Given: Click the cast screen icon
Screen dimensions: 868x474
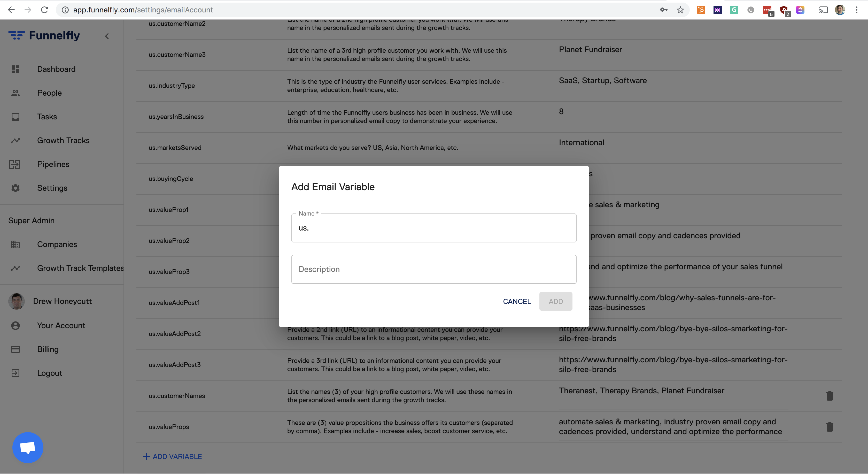Looking at the screenshot, I should pyautogui.click(x=824, y=10).
